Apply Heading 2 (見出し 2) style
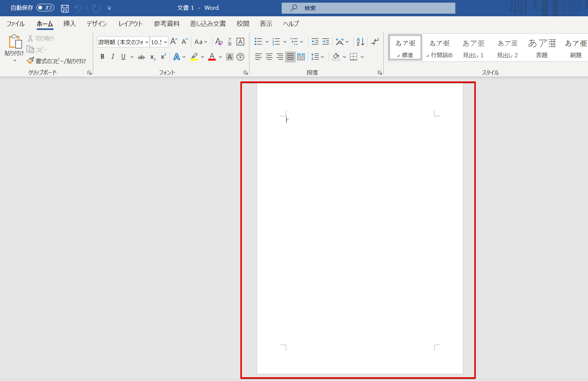The height and width of the screenshot is (381, 588). 508,48
